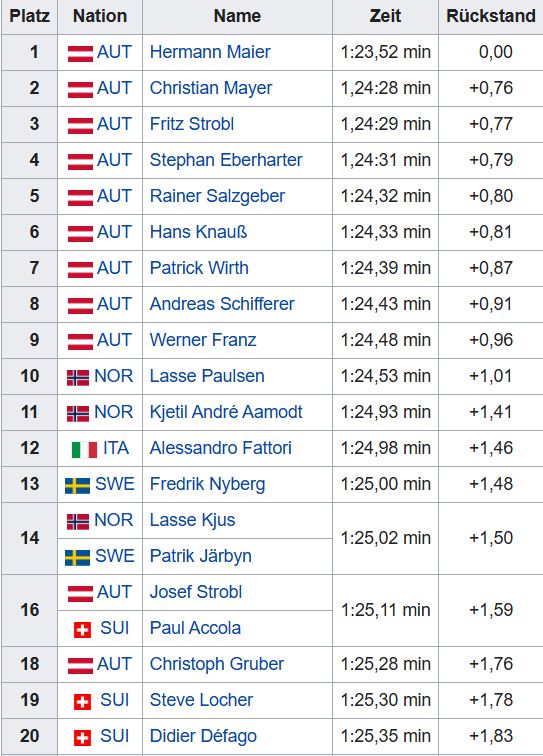
Task: Click the Swiss flag beside Paul Accola
Action: (x=82, y=629)
